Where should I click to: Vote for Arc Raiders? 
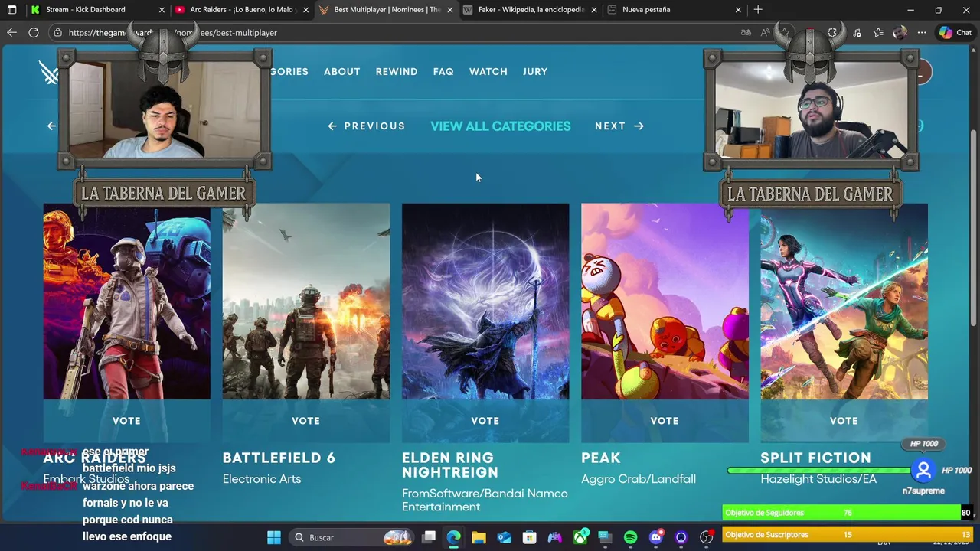pos(127,421)
